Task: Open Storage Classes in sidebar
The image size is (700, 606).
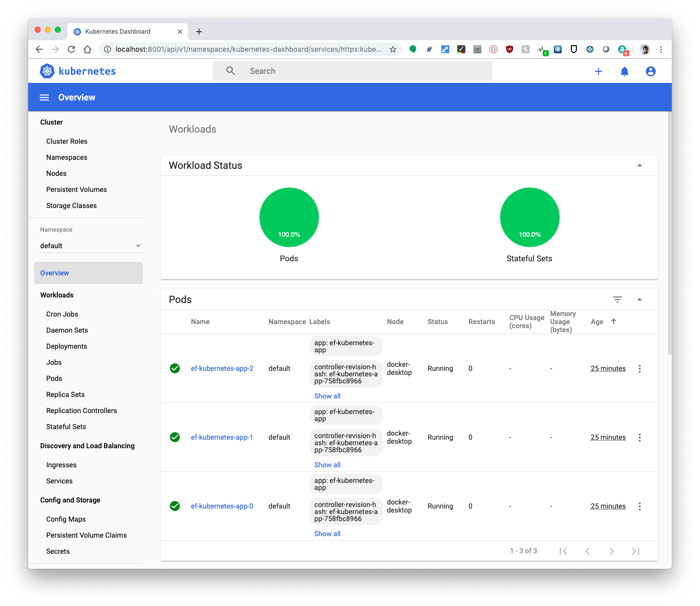Action: [x=71, y=206]
